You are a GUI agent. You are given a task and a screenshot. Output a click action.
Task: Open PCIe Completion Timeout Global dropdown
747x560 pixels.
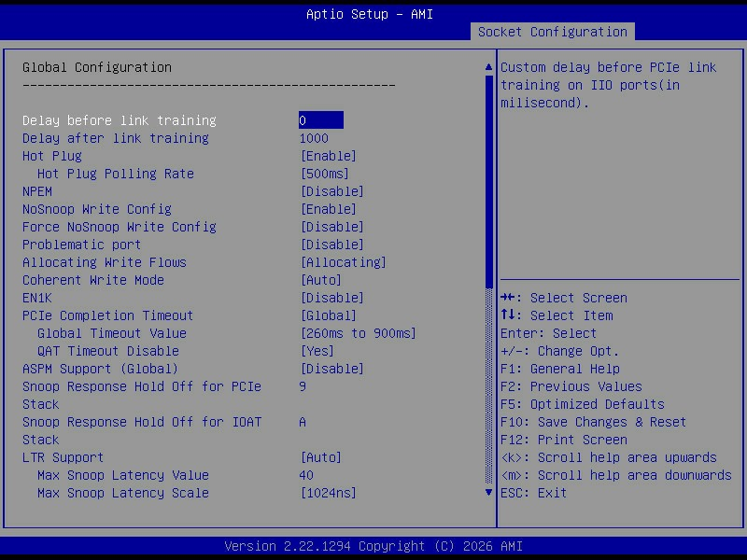tap(329, 315)
